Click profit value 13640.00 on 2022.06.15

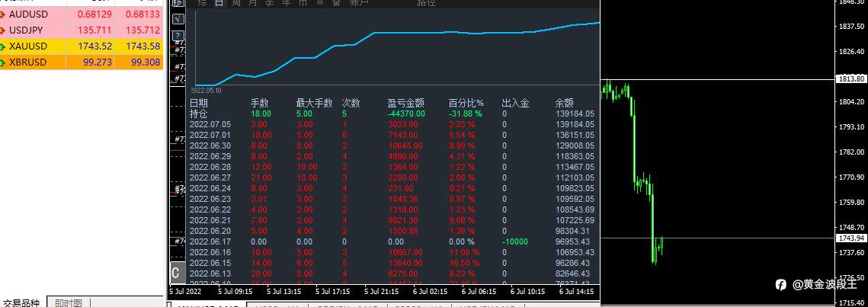pyautogui.click(x=405, y=263)
